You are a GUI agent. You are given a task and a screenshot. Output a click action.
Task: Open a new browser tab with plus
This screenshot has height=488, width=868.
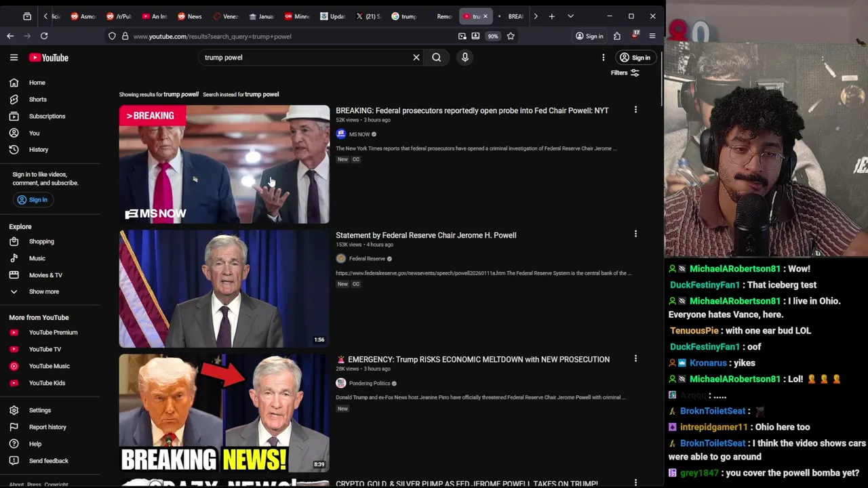point(552,16)
